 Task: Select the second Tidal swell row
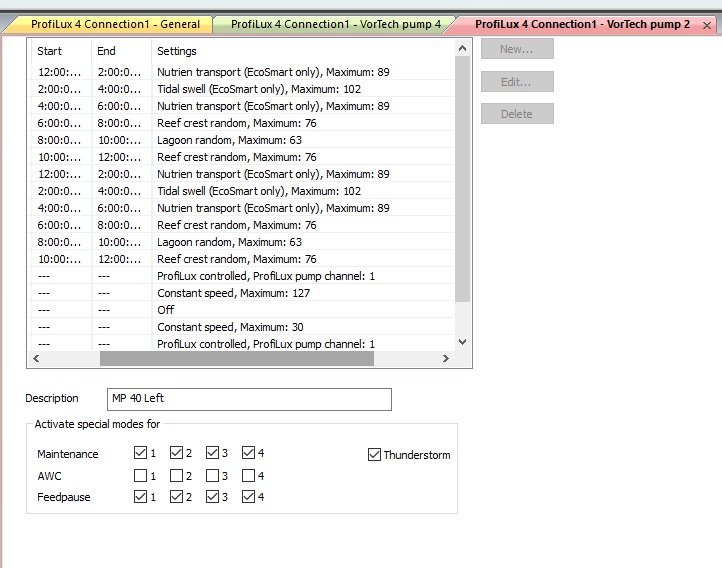(x=242, y=191)
